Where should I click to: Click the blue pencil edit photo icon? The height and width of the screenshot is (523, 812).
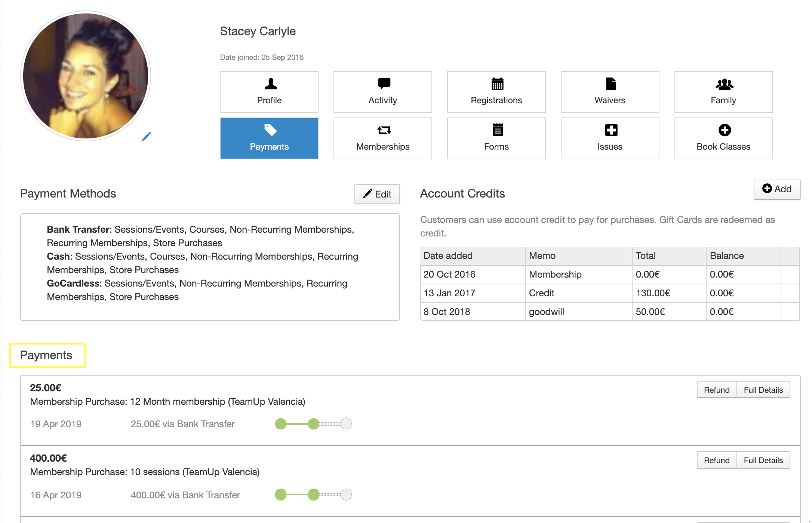pyautogui.click(x=146, y=137)
